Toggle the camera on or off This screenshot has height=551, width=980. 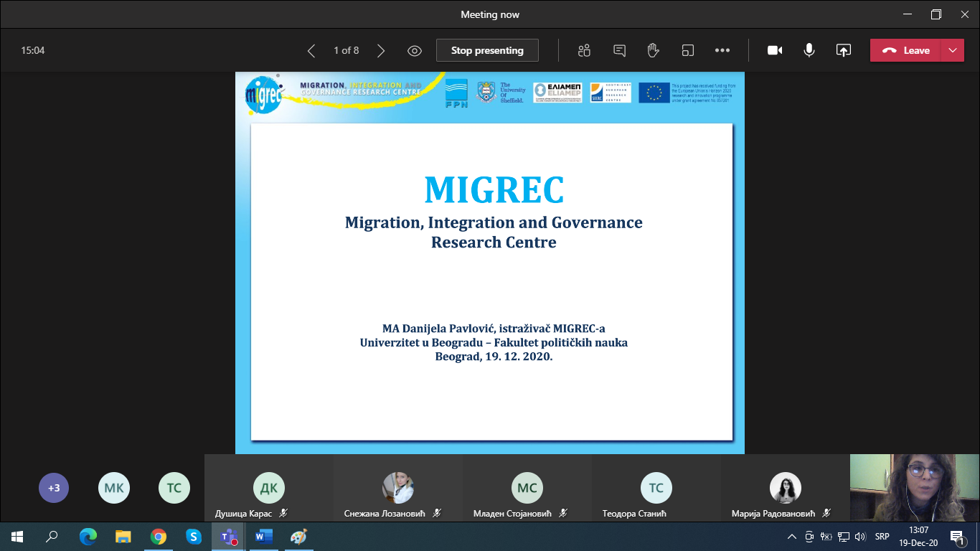tap(775, 50)
